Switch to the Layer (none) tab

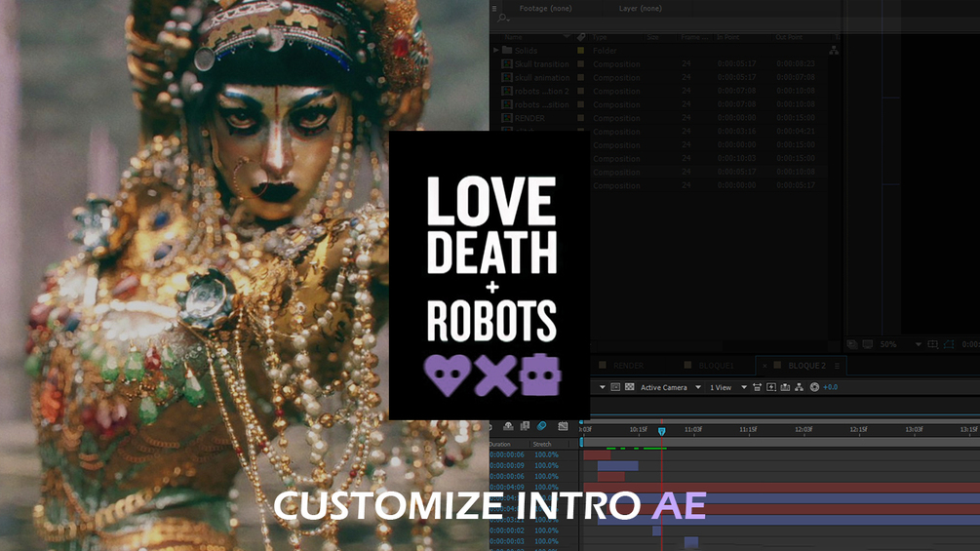tap(640, 9)
